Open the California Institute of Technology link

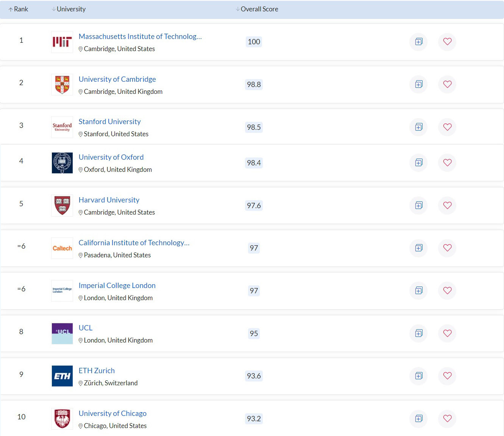[134, 243]
